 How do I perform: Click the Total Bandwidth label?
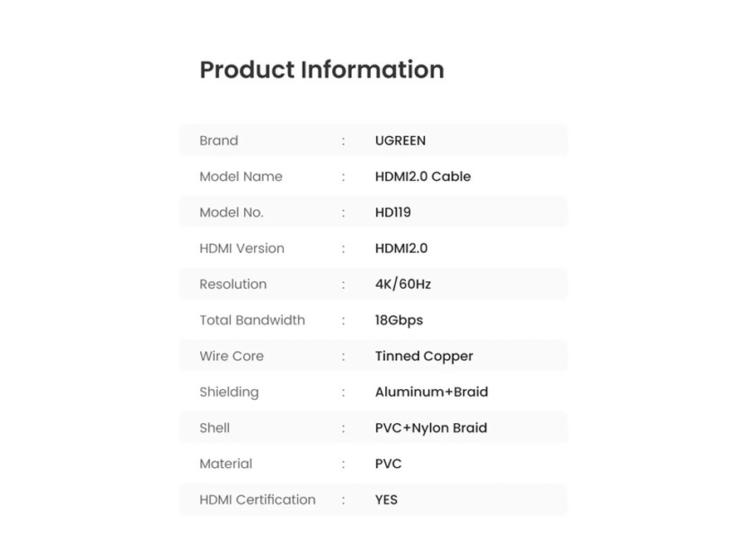(251, 320)
